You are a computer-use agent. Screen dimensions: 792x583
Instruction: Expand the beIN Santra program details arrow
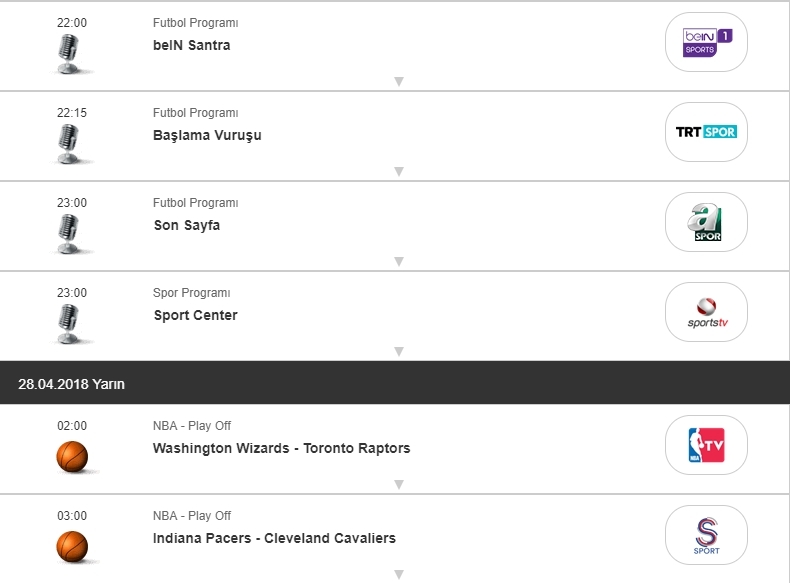[398, 82]
